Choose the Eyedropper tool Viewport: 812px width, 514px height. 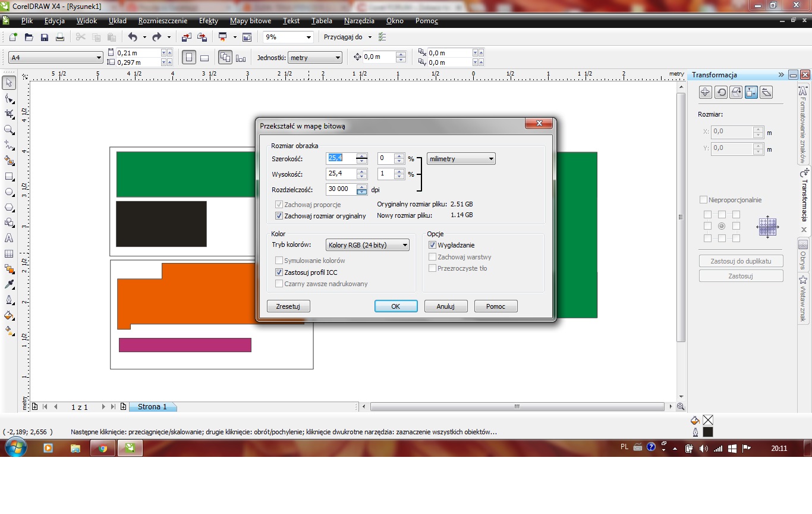(x=9, y=284)
